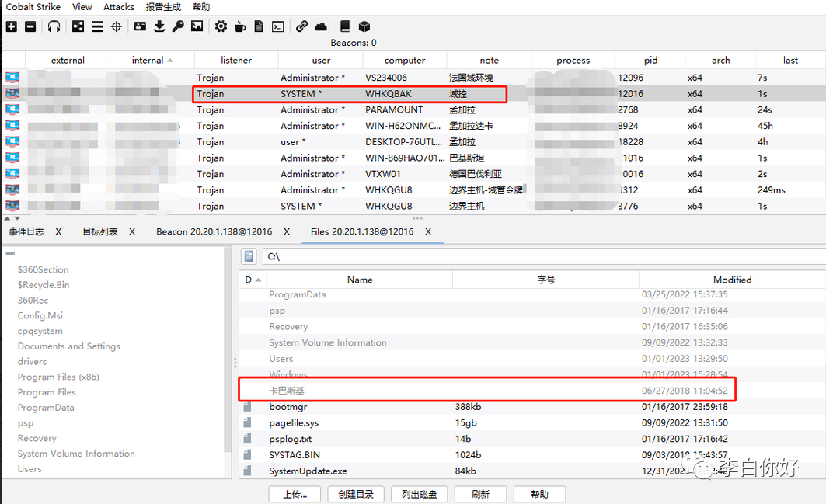Screen dimensions: 826x504
Task: Select Documents and Settings in folder tree
Action: [x=69, y=346]
